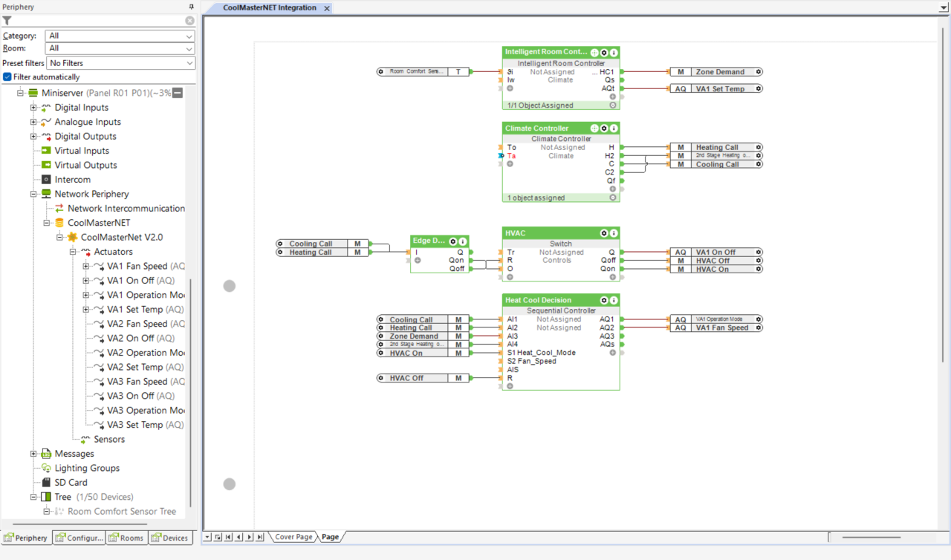Clear the filter text using the X button

pyautogui.click(x=189, y=21)
